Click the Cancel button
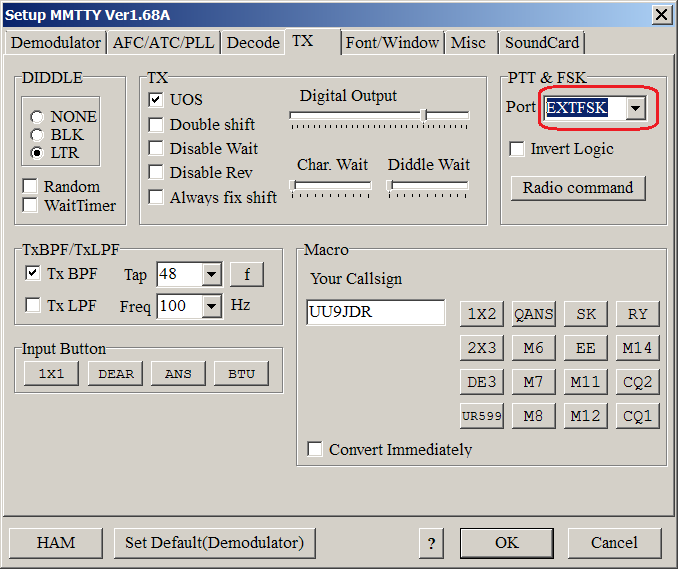 [614, 543]
